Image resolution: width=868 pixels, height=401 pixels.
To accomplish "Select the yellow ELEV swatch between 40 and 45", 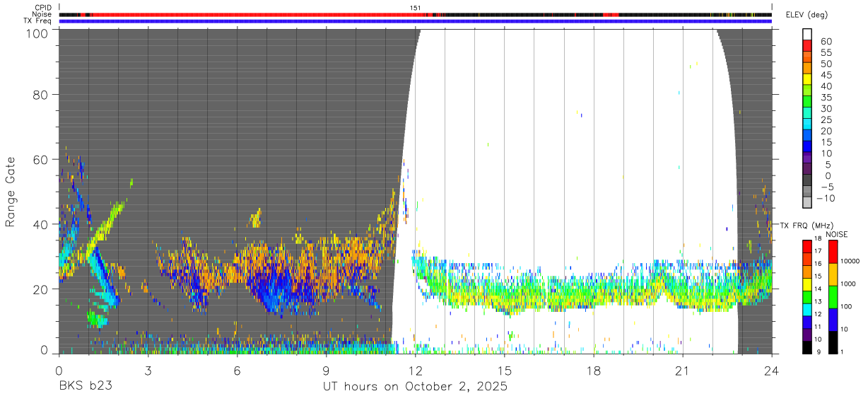I will click(807, 81).
